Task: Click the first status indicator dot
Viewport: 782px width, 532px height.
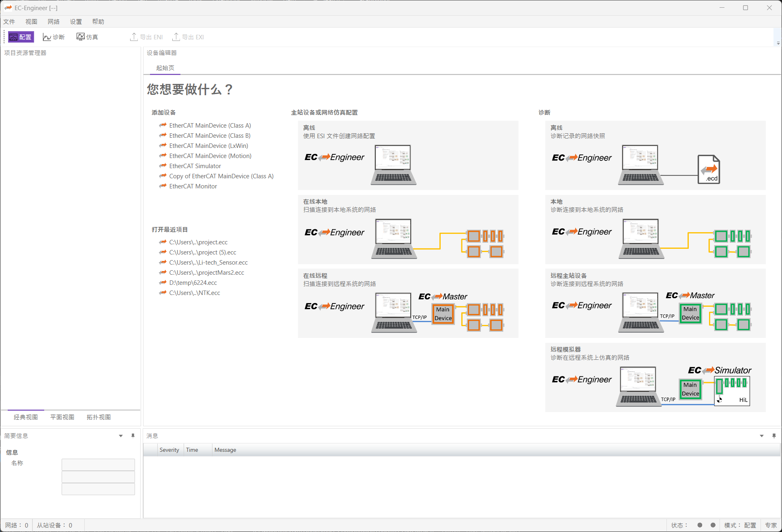Action: [700, 525]
